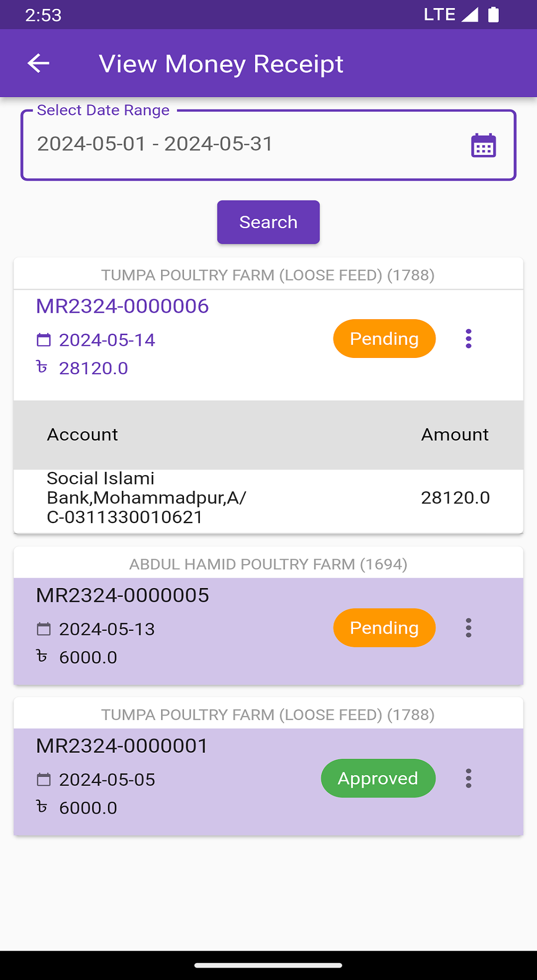Tap Taka currency icon beside 28120.0
Screen dimensions: 537x980
click(x=42, y=368)
